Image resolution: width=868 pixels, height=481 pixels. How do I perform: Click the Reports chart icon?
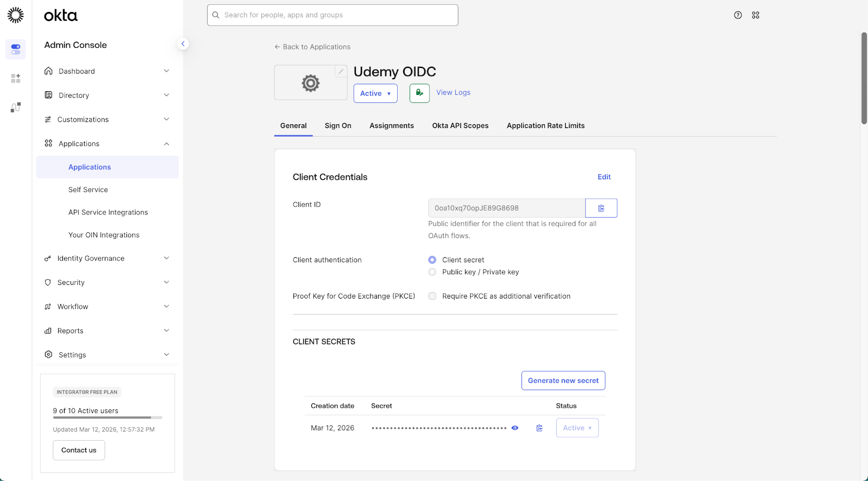point(48,331)
